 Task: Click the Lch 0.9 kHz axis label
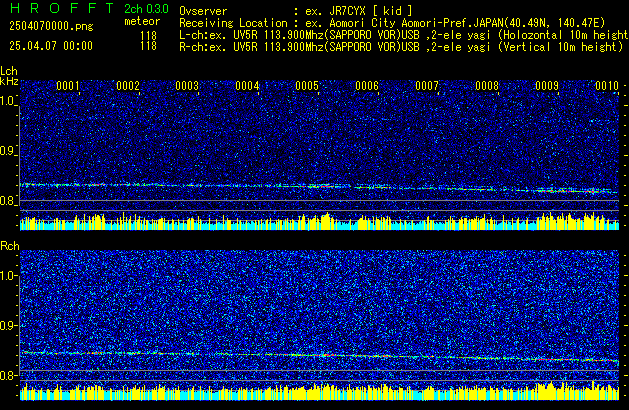coord(8,151)
